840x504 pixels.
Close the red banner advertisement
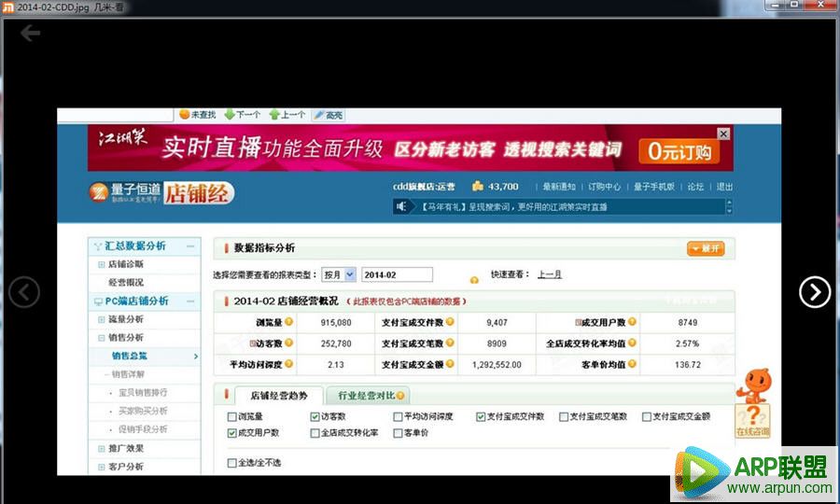[x=723, y=133]
